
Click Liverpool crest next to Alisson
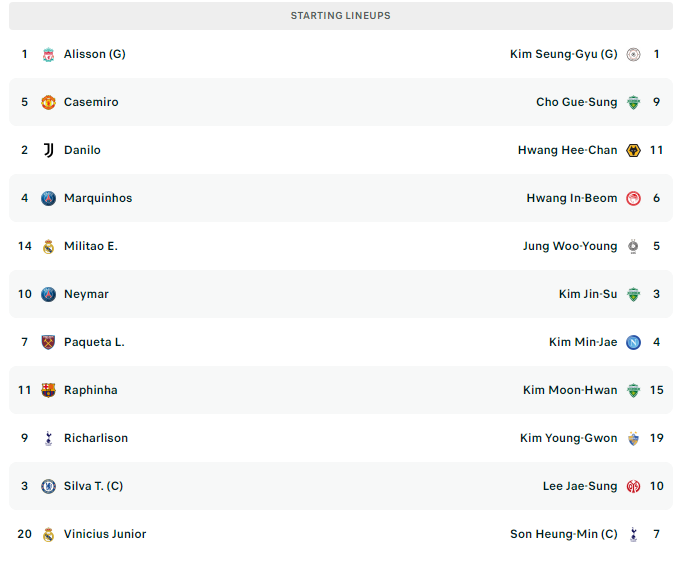tap(48, 54)
